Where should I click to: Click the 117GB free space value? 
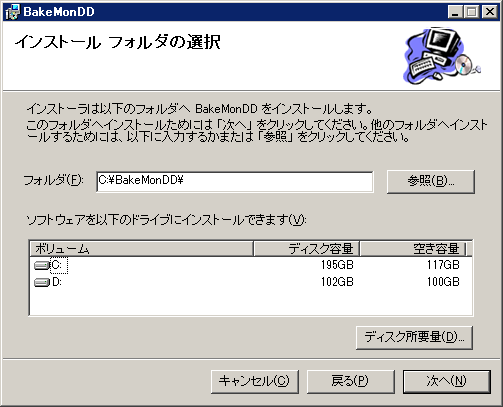coord(443,265)
